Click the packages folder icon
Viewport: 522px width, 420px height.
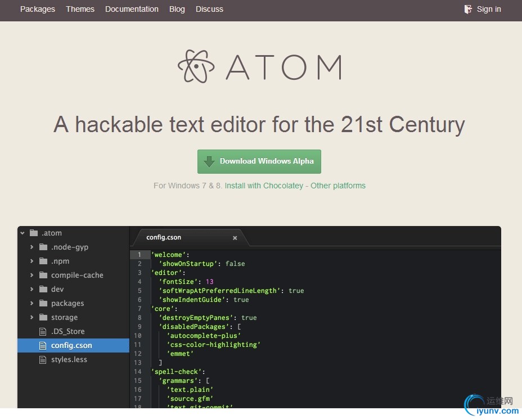[x=43, y=303]
